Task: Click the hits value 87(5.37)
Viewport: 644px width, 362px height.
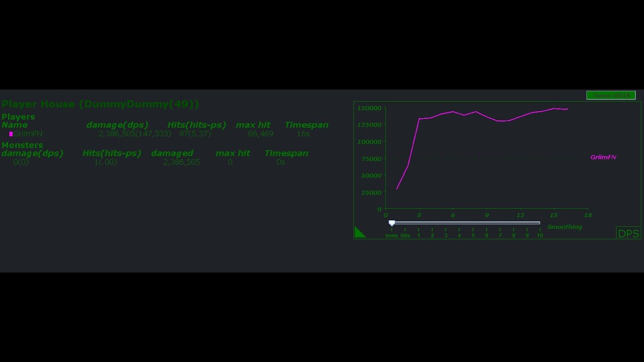Action: point(195,134)
